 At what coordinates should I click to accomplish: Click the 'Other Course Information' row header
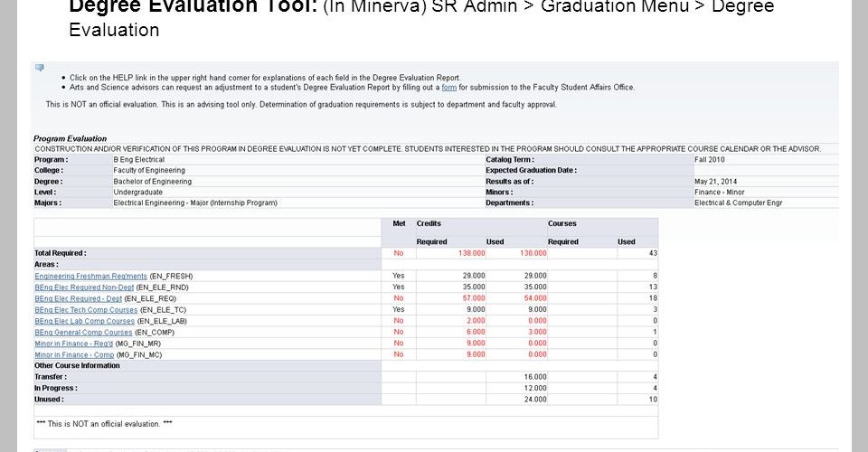[x=77, y=365]
